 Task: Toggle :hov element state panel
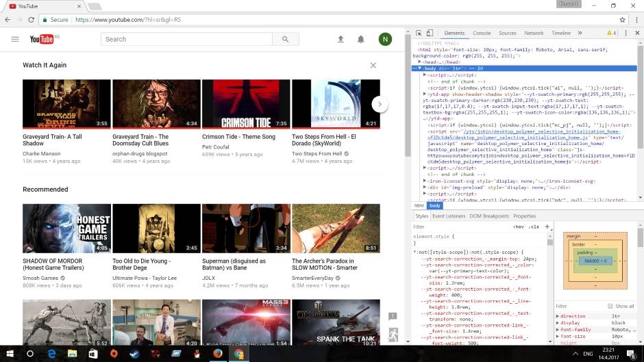(x=519, y=227)
